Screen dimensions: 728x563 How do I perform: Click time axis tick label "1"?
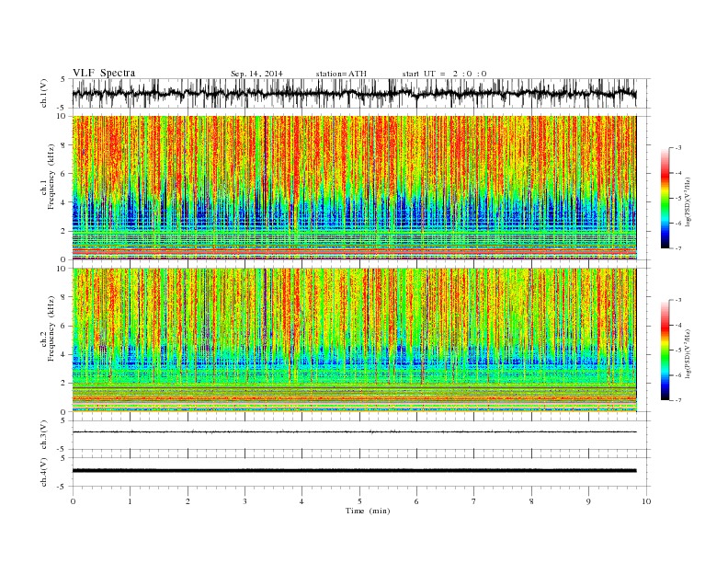131,501
